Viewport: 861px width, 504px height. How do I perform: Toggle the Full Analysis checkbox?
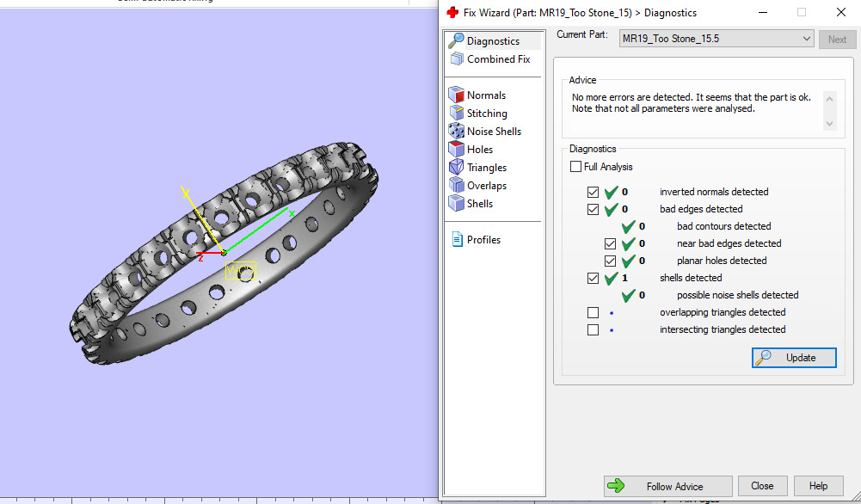(575, 166)
